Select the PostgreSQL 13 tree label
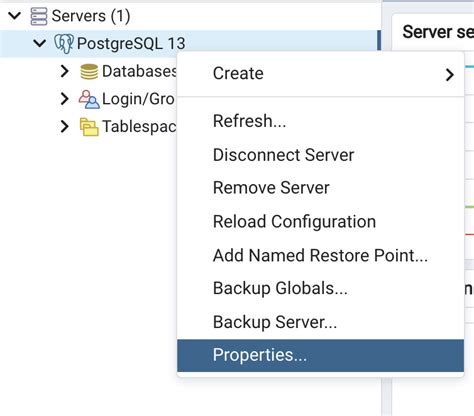Image resolution: width=474 pixels, height=416 pixels. (x=131, y=44)
